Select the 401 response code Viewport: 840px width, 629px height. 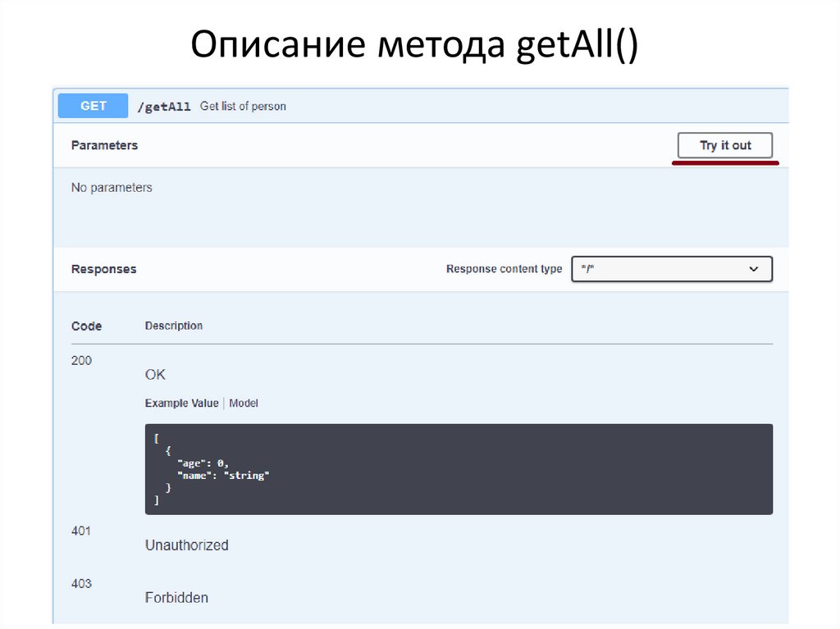pyautogui.click(x=81, y=531)
